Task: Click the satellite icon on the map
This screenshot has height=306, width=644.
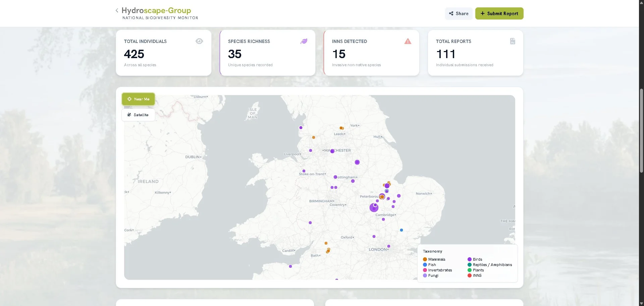Action: pos(129,115)
